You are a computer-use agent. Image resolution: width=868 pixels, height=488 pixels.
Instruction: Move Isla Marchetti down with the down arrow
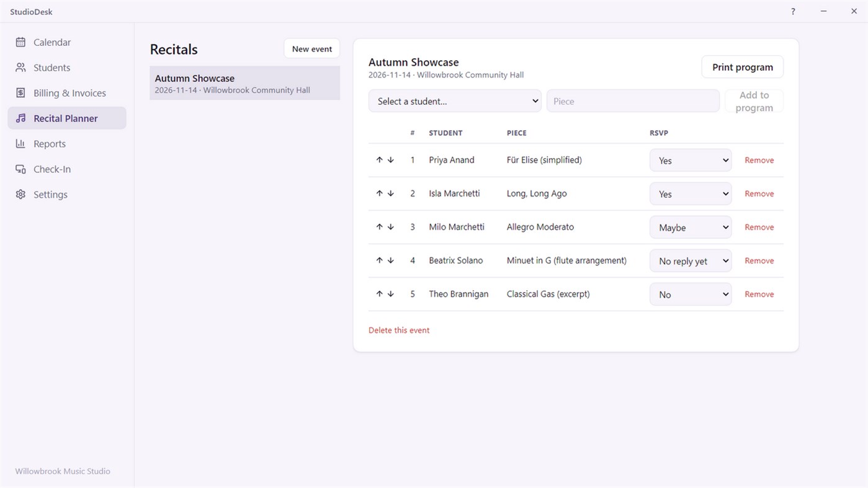[391, 193]
